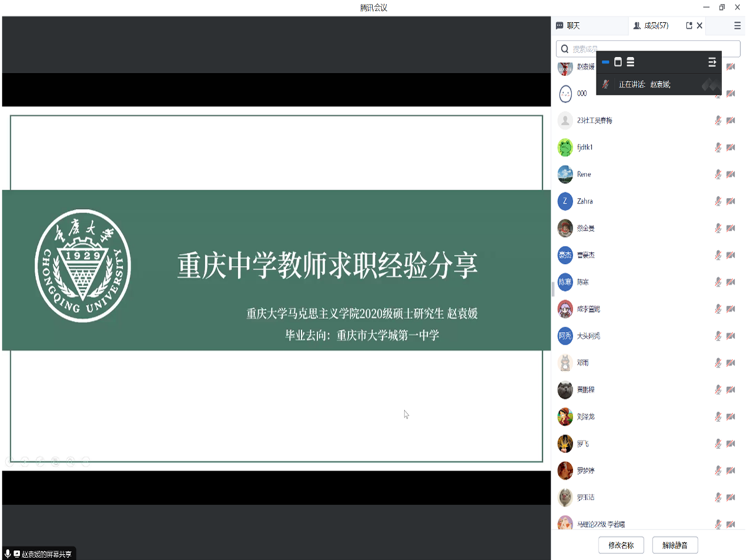Close the members panel with the X
Viewport: 747px width, 560px height.
pos(700,26)
